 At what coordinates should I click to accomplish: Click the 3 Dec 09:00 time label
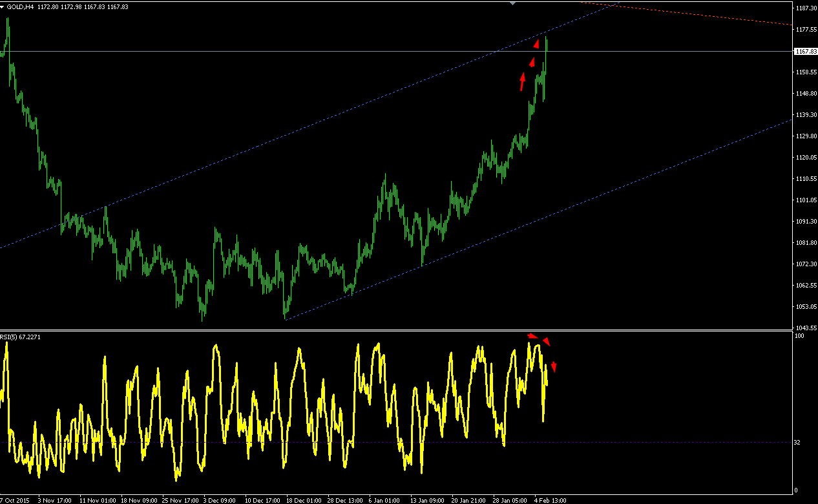click(x=220, y=500)
